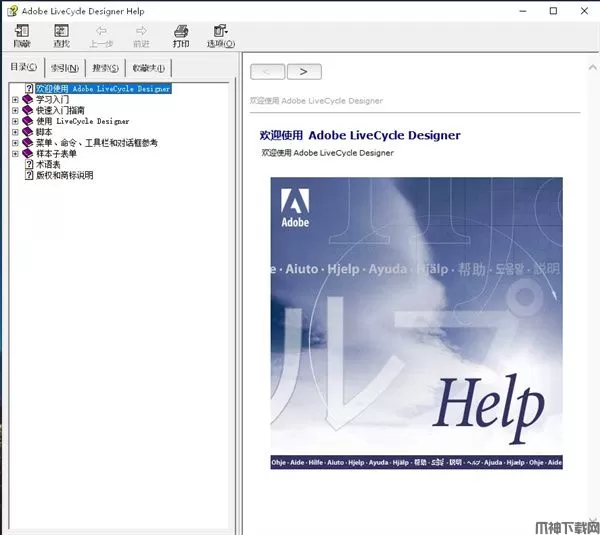Click the body text 欢迎使用 Adobe LiveCycle Designer under the heading
600x535 pixels.
[328, 153]
